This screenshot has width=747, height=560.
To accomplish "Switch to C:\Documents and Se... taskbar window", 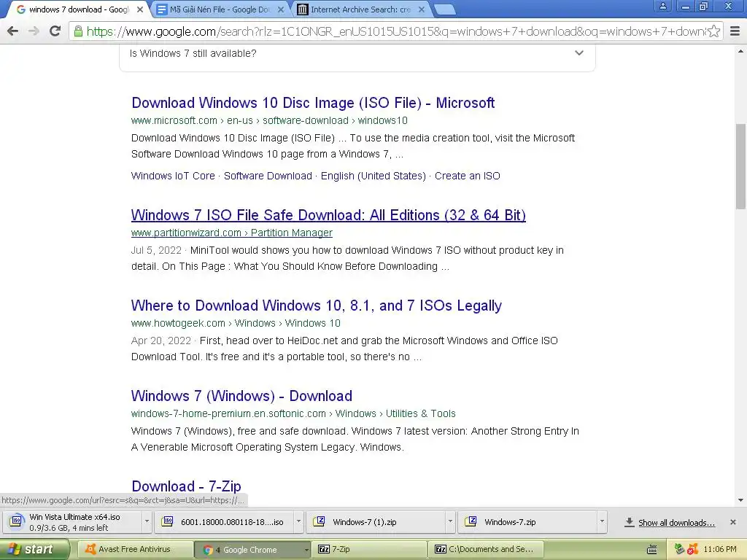I will 486,550.
